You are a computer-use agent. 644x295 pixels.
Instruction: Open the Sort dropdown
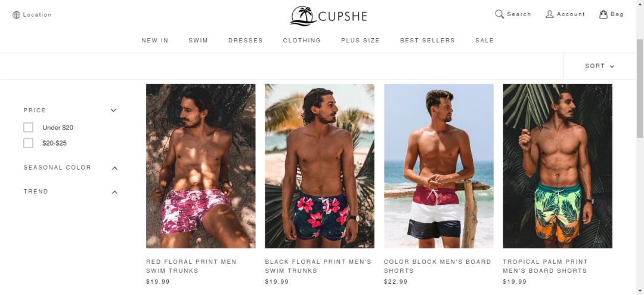point(600,66)
